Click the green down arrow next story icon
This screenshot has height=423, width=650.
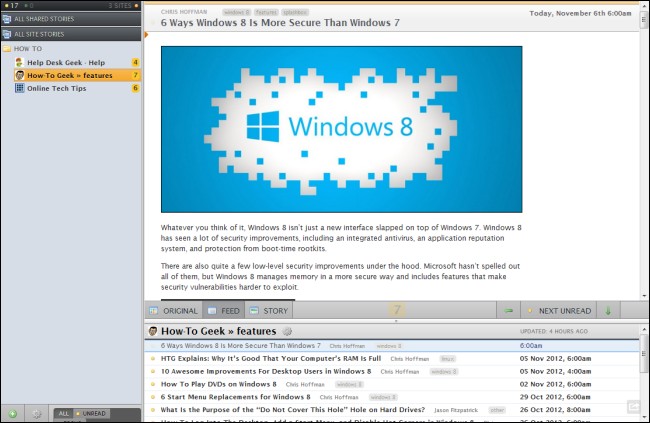[x=608, y=311]
